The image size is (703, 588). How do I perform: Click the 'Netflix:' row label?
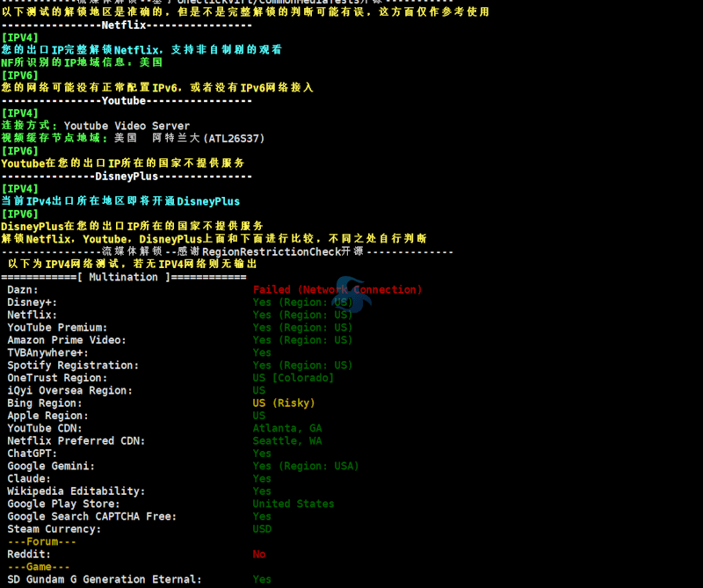coord(32,315)
